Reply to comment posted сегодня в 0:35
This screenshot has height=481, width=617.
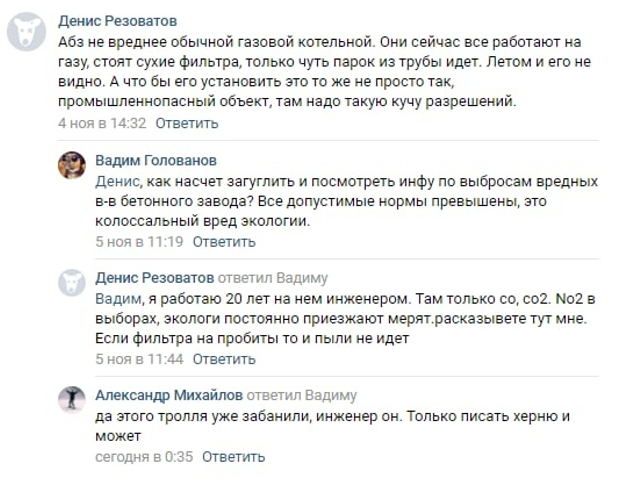[x=233, y=457]
